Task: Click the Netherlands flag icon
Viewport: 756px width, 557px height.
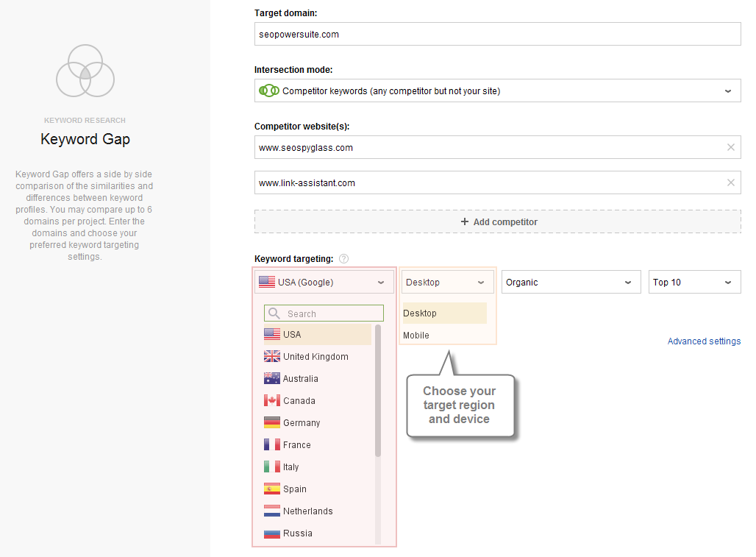Action: (272, 511)
